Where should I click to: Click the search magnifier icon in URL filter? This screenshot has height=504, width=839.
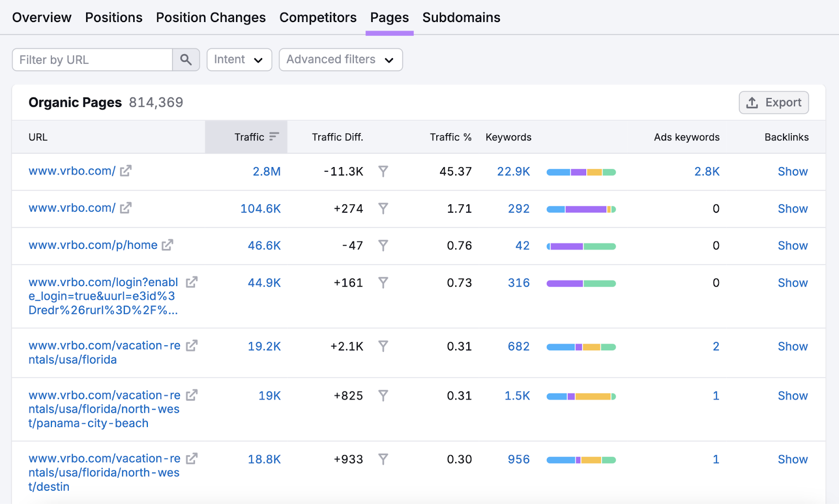pos(186,60)
